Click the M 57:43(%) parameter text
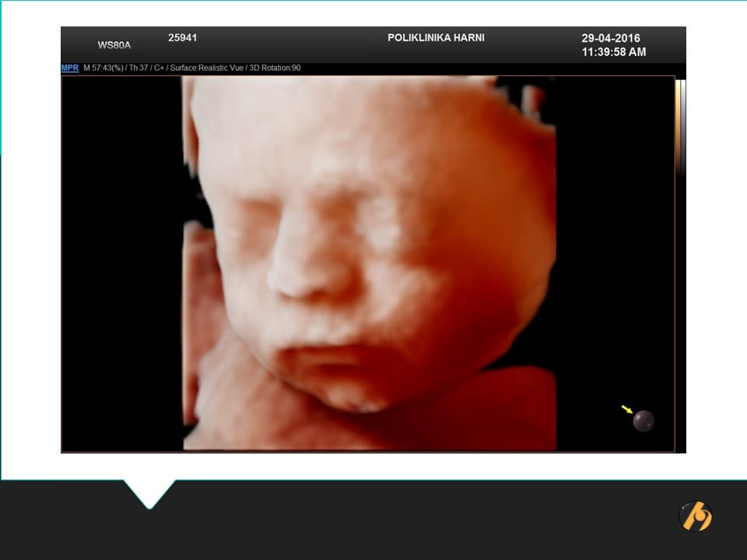Image resolution: width=747 pixels, height=560 pixels. [x=103, y=68]
